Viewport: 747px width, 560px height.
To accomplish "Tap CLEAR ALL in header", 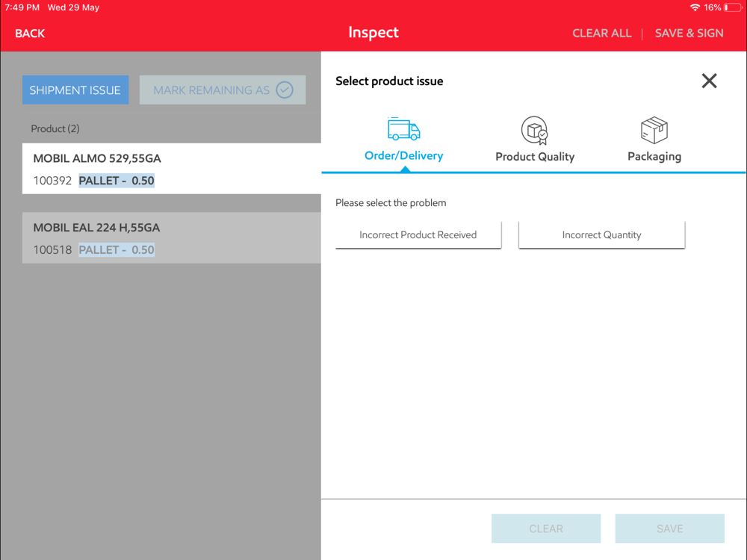I will coord(601,34).
